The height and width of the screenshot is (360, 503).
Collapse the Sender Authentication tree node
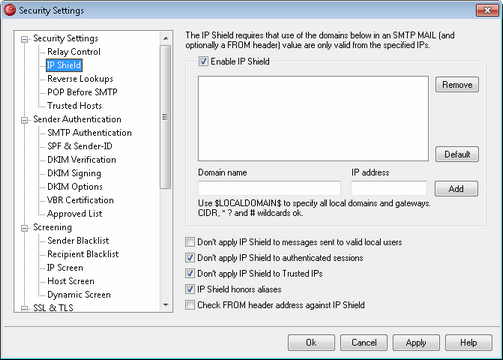click(24, 120)
